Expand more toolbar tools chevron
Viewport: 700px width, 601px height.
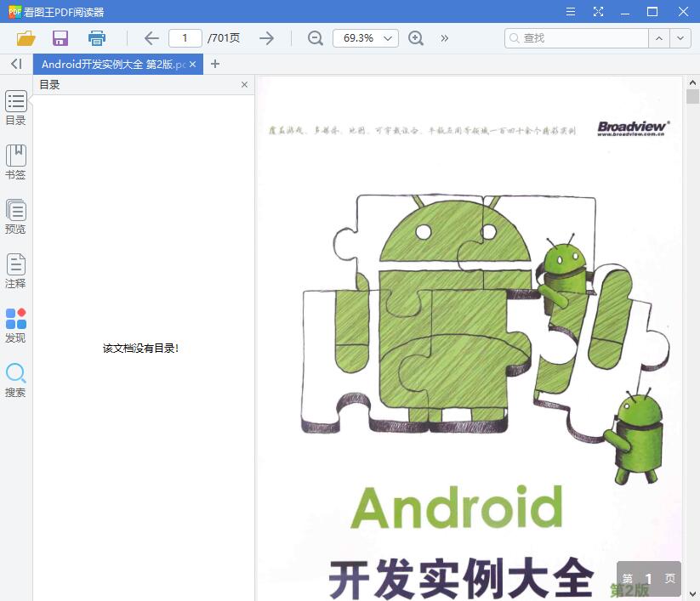[x=444, y=38]
